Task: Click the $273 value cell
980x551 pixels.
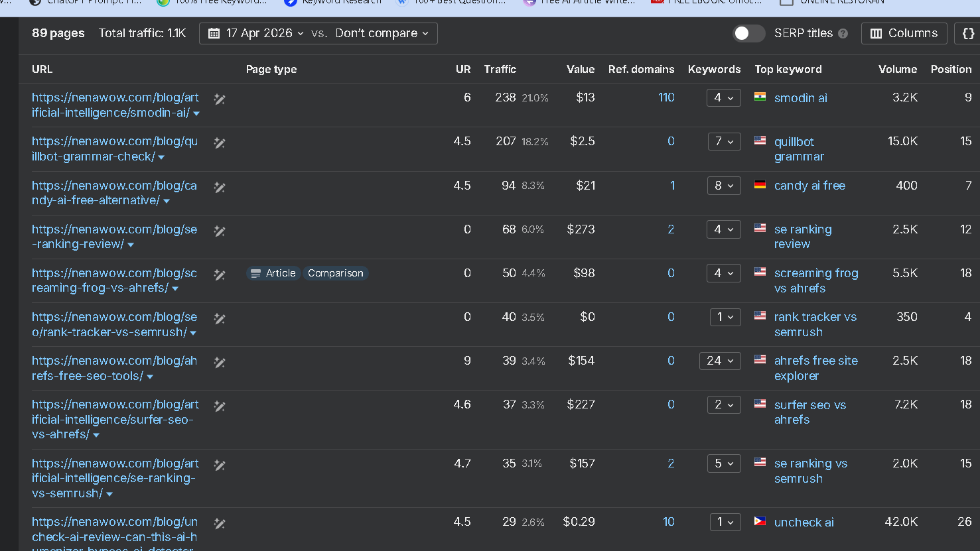Action: (x=581, y=229)
